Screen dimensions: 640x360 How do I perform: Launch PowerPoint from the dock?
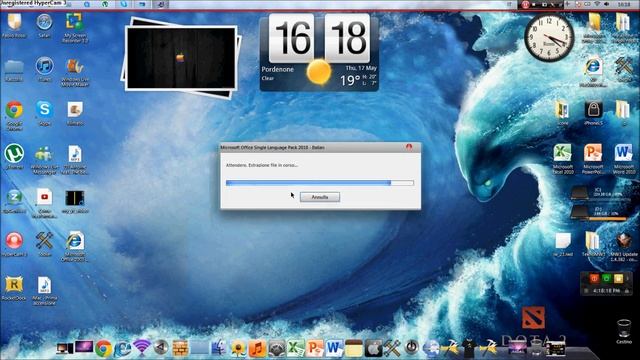(315, 348)
